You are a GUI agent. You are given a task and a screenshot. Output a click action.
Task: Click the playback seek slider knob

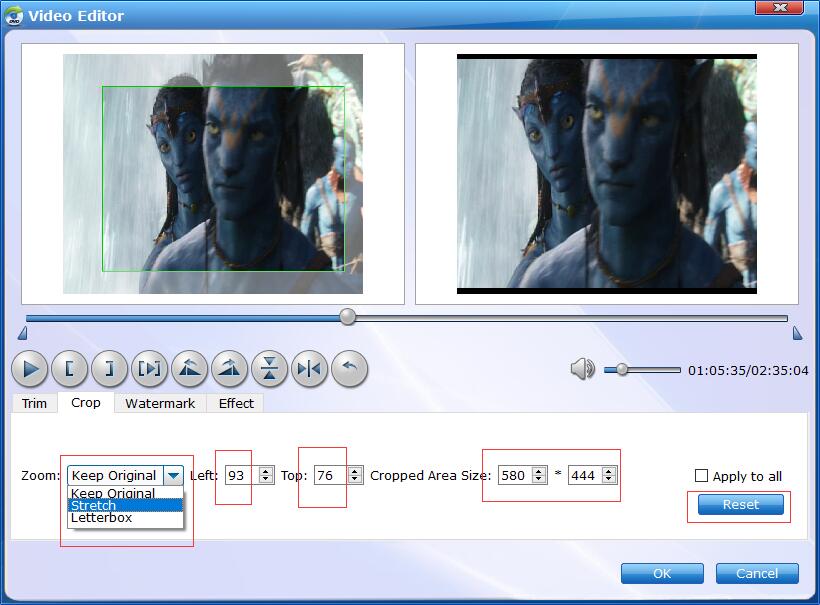(x=347, y=316)
